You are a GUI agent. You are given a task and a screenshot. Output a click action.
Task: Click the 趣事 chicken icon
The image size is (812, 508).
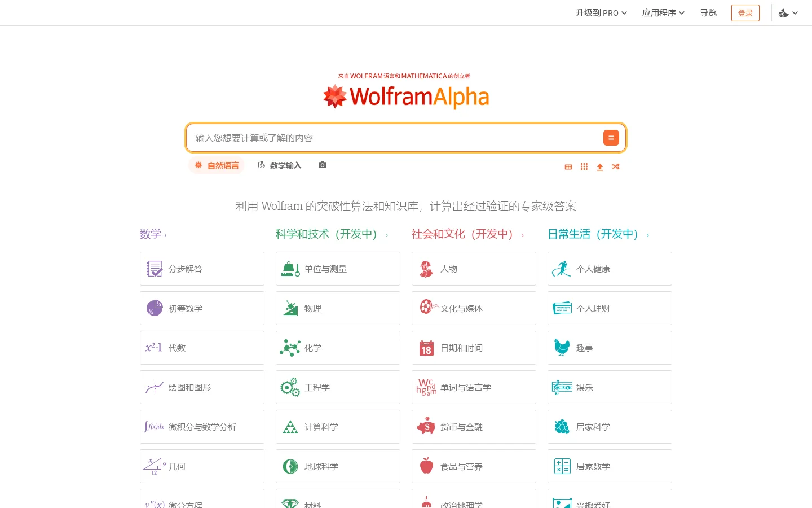point(562,347)
